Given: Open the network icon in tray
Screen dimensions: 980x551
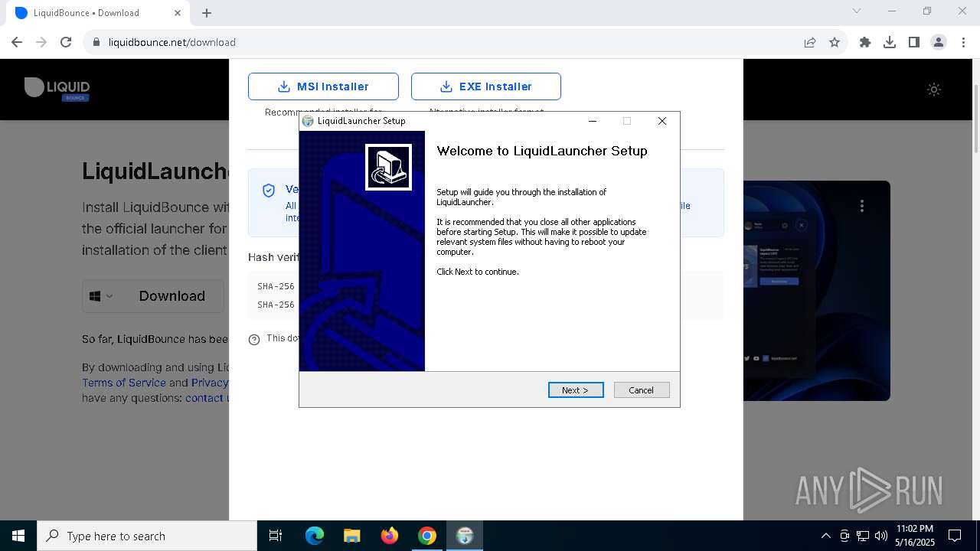Looking at the screenshot, I should tap(863, 536).
